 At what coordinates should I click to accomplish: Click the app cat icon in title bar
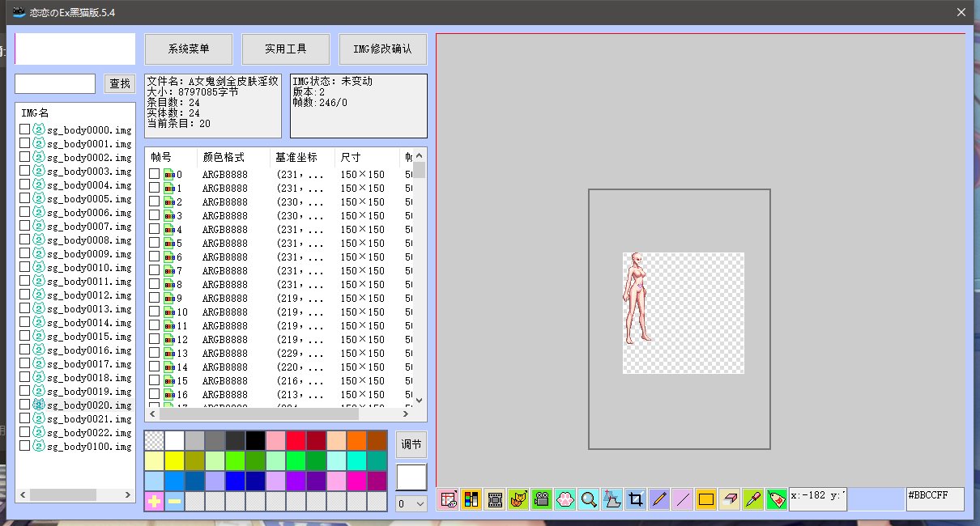(19, 12)
